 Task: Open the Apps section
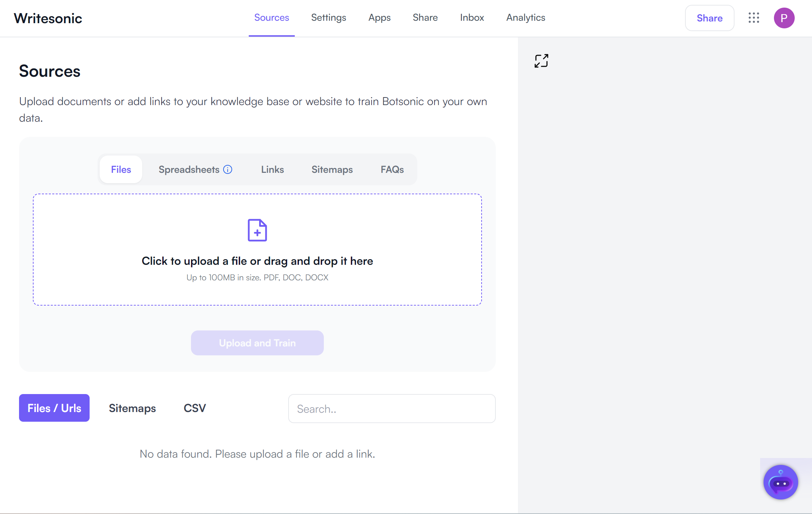379,18
